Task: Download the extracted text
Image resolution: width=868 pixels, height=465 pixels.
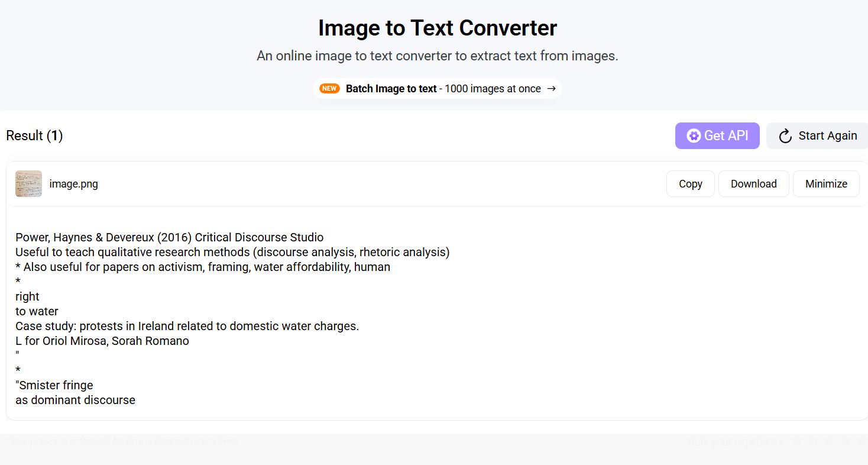Action: pos(754,183)
